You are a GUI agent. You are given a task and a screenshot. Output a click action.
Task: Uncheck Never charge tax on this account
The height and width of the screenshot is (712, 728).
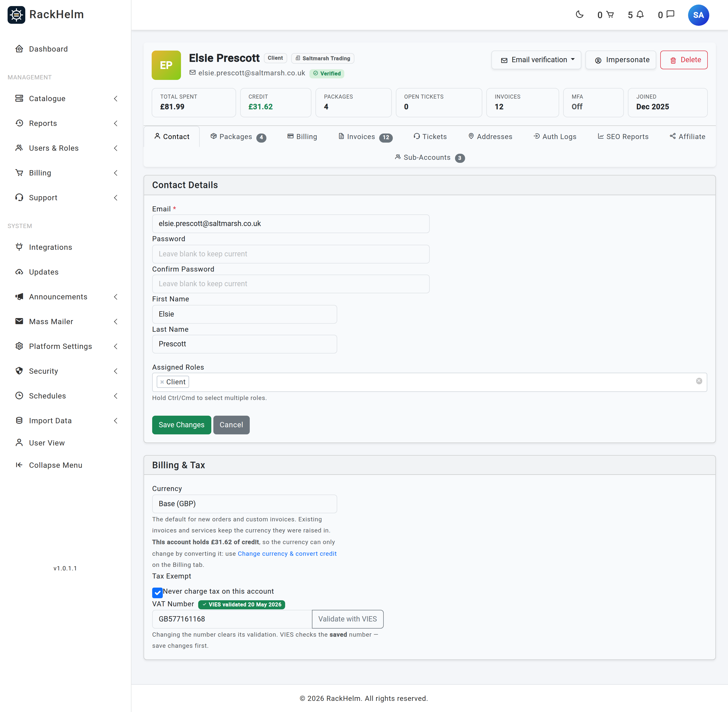pyautogui.click(x=157, y=592)
